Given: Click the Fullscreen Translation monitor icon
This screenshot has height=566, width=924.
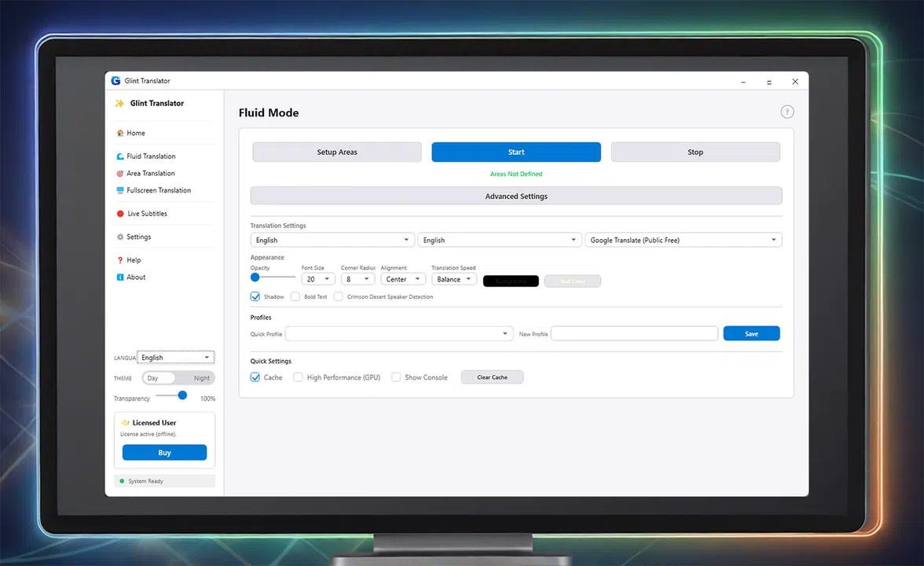Looking at the screenshot, I should point(120,190).
